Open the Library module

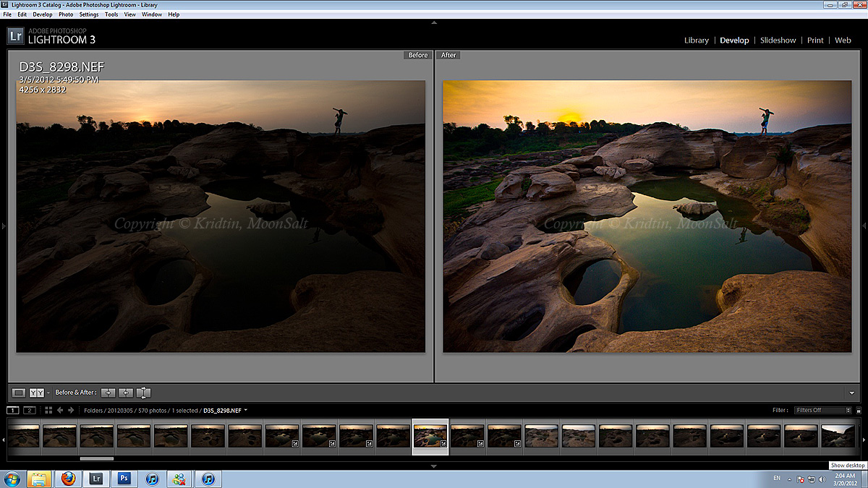(696, 40)
